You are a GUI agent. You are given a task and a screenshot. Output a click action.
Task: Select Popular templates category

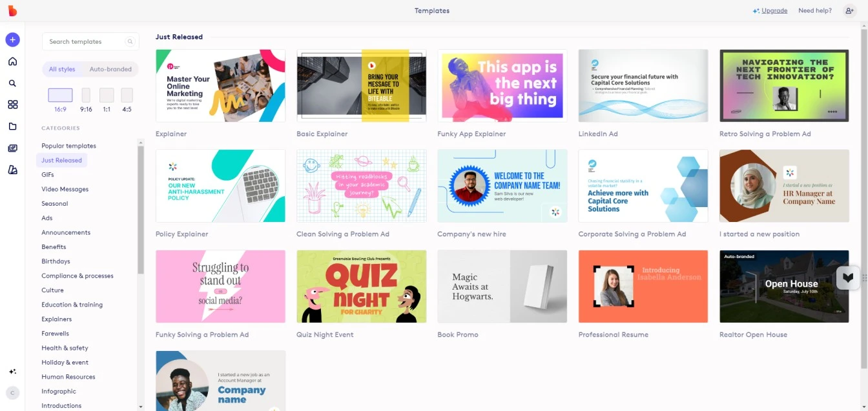point(68,146)
